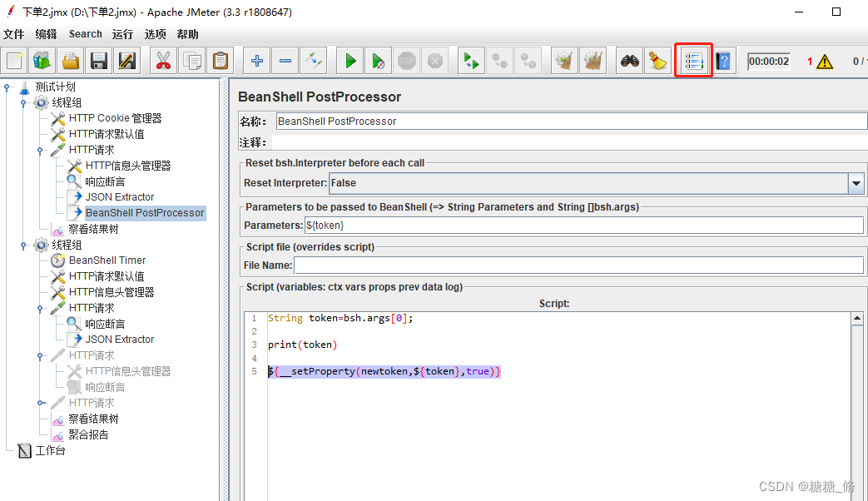Open the 编辑 menu

(46, 34)
